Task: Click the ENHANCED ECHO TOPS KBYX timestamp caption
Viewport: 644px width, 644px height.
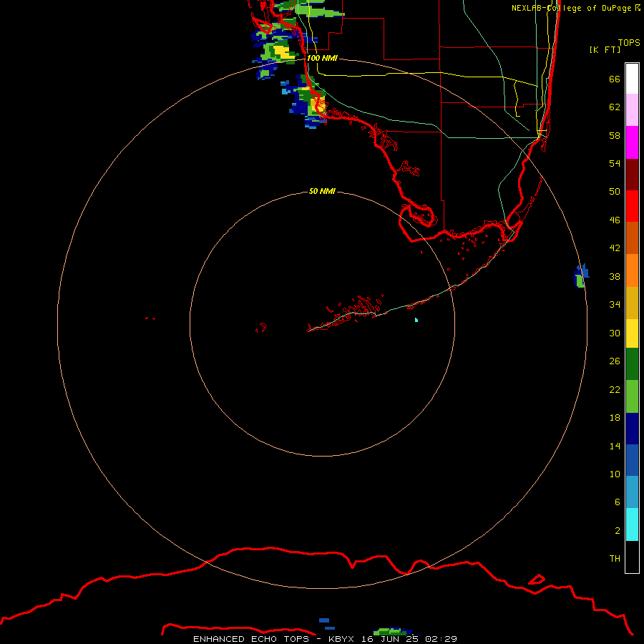Action: [x=325, y=639]
